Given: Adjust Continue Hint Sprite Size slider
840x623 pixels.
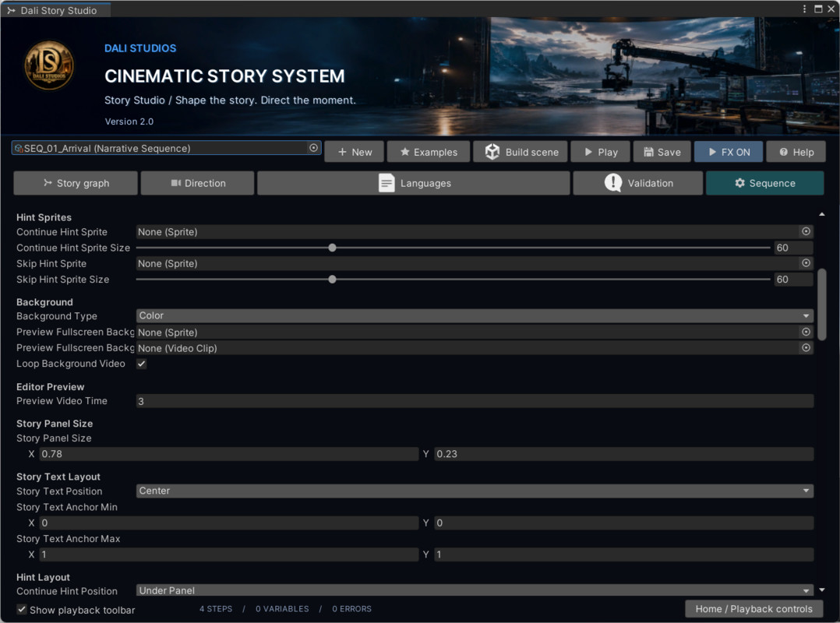Looking at the screenshot, I should [x=332, y=248].
